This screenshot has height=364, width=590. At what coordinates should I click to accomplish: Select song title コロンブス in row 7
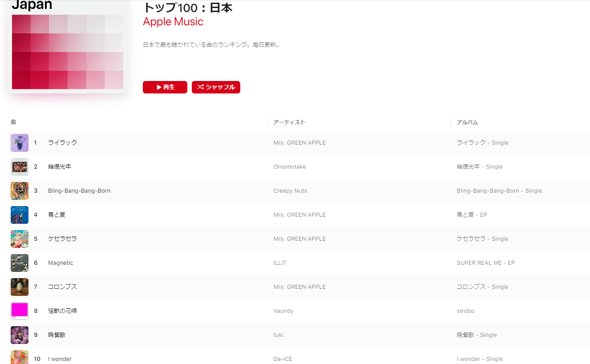tap(63, 287)
